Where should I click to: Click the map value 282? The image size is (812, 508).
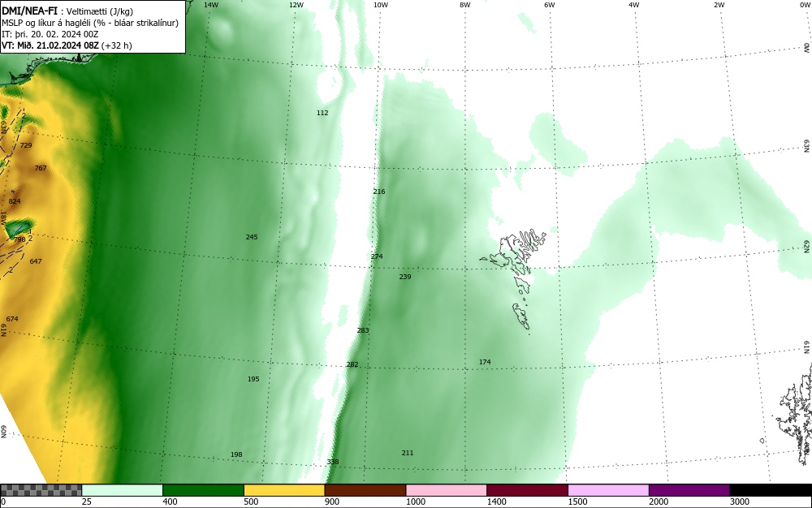(x=352, y=364)
